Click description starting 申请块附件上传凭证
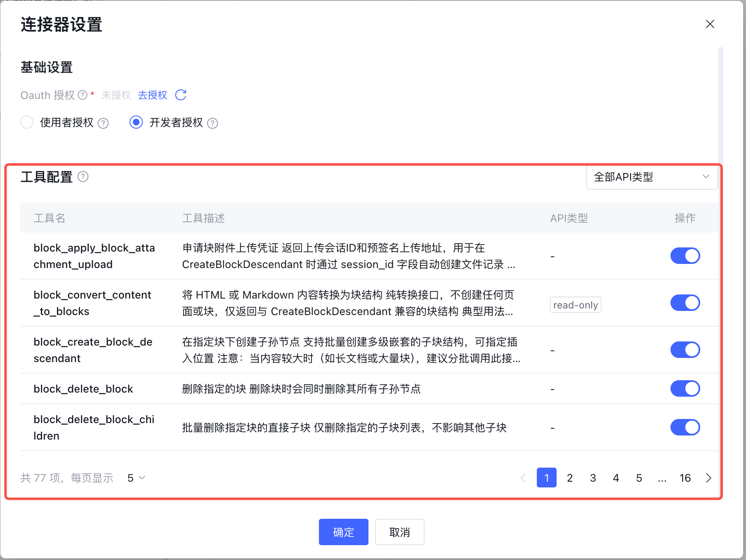This screenshot has height=560, width=746. pos(349,256)
